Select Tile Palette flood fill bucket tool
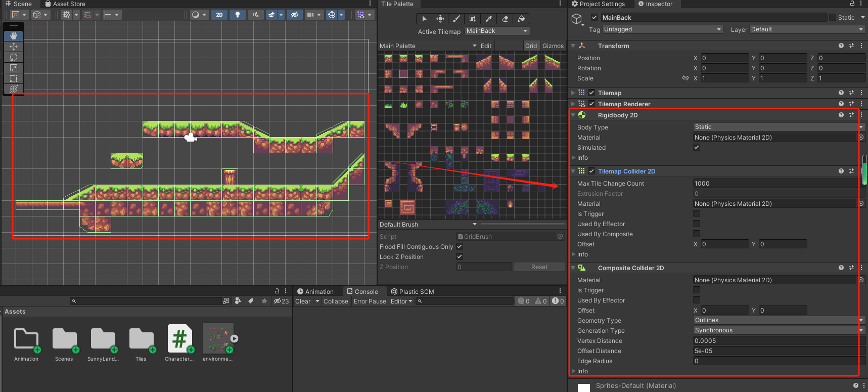The width and height of the screenshot is (868, 392). [x=521, y=19]
